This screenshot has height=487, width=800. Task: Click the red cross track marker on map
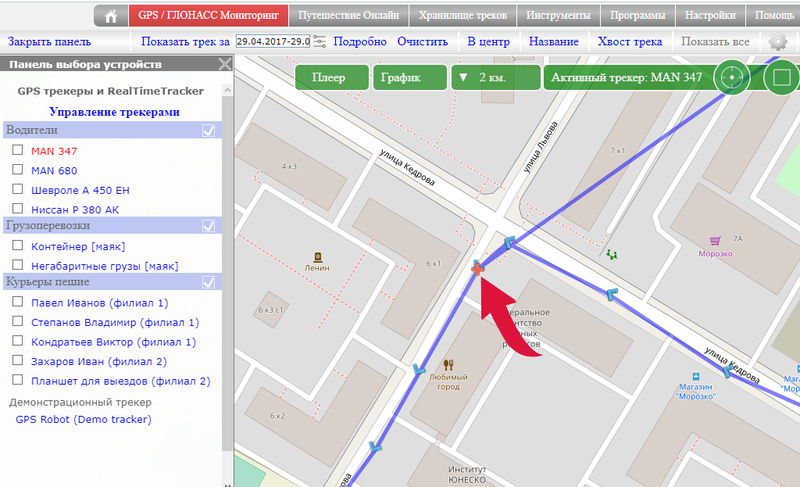[x=478, y=267]
